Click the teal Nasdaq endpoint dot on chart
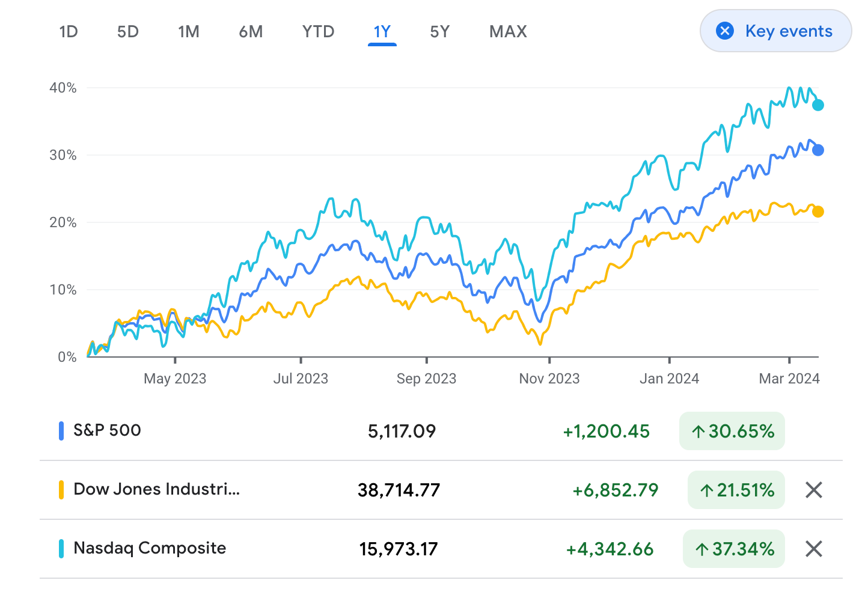This screenshot has height=589, width=868. click(x=818, y=105)
